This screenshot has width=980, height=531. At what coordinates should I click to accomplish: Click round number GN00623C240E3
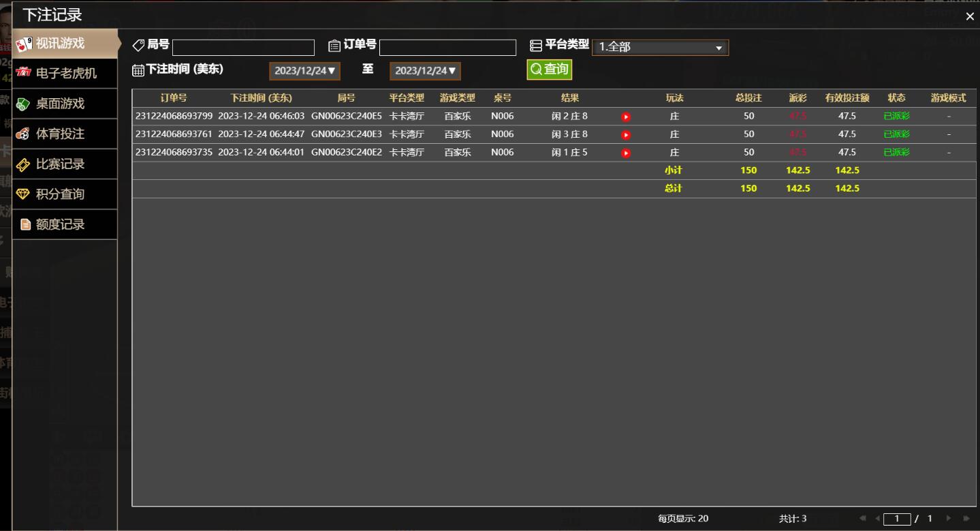[347, 134]
